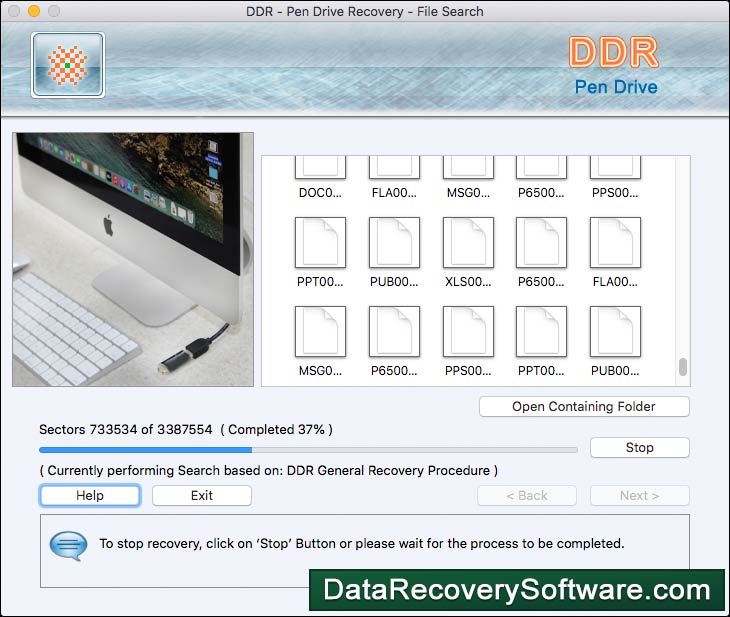Select the DOC0 file icon
730x617 pixels.
320,169
